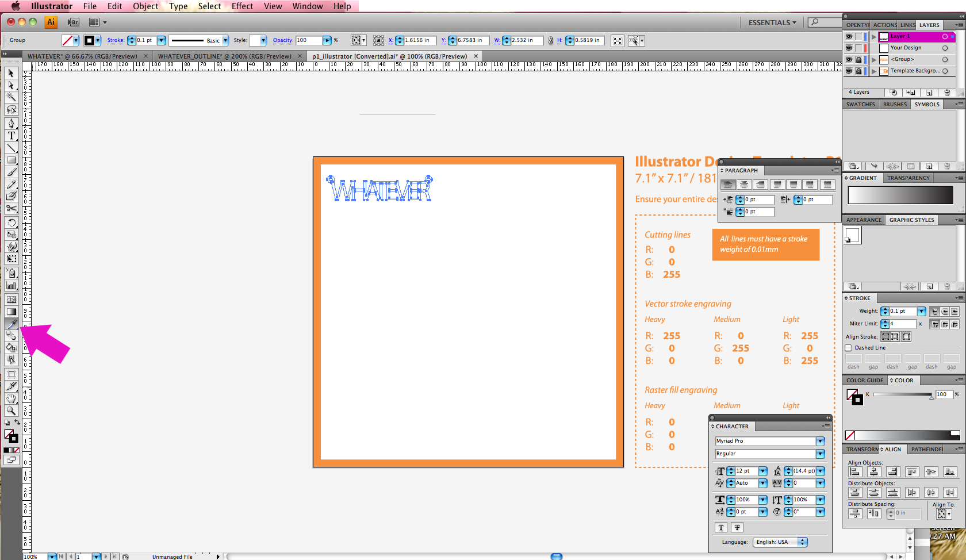The width and height of the screenshot is (966, 560).
Task: Click the fill swatch in control bar
Action: click(68, 40)
